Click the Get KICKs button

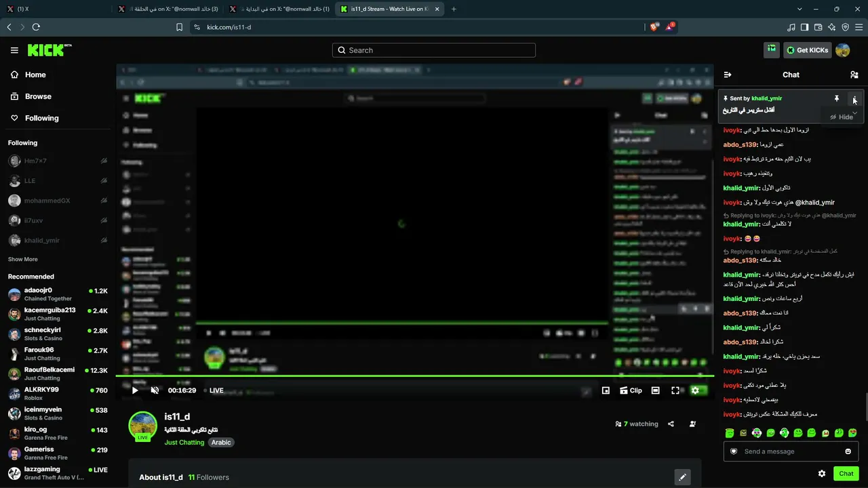(x=807, y=50)
